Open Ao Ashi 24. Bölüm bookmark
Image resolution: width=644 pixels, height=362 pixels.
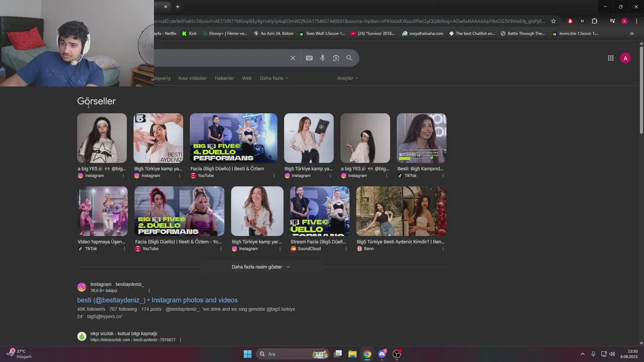point(274,34)
